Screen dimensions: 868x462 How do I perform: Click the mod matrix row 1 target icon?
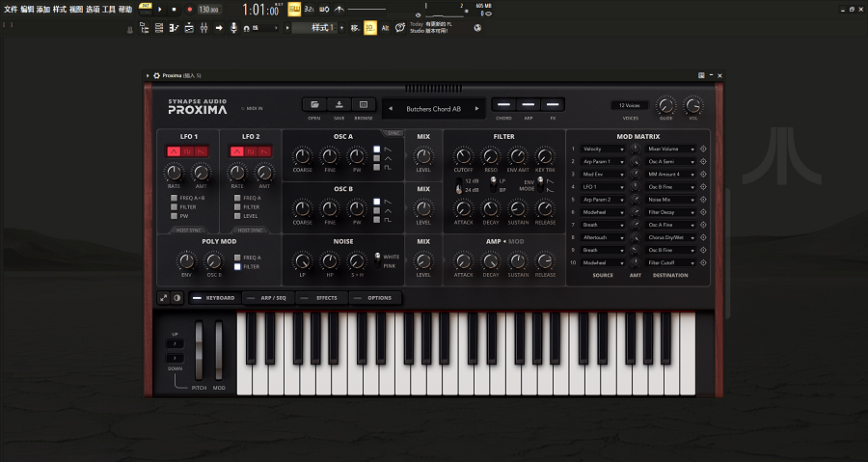coord(702,149)
